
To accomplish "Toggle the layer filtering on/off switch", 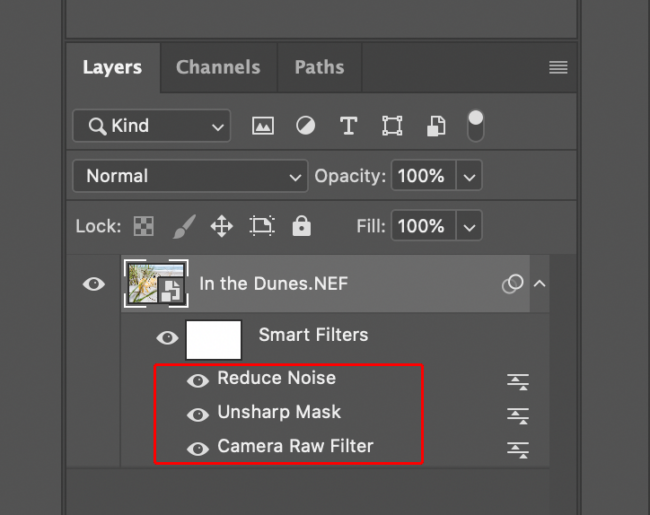I will click(476, 124).
